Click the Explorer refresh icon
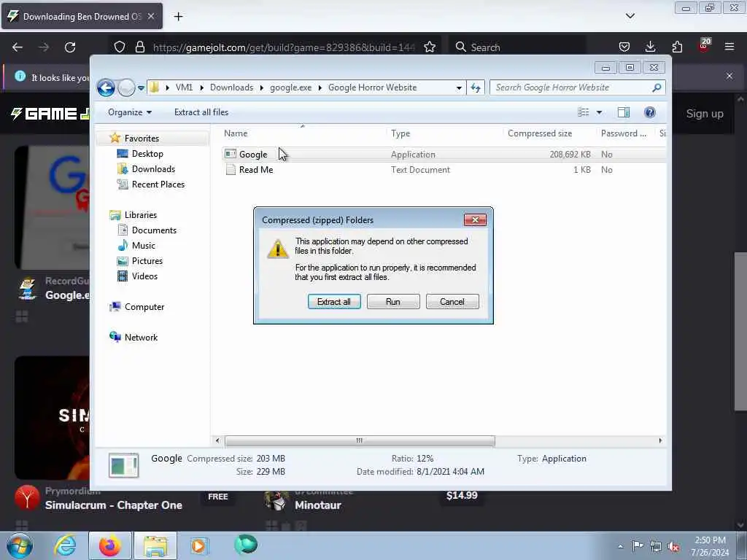The width and height of the screenshot is (747, 560). (x=476, y=87)
